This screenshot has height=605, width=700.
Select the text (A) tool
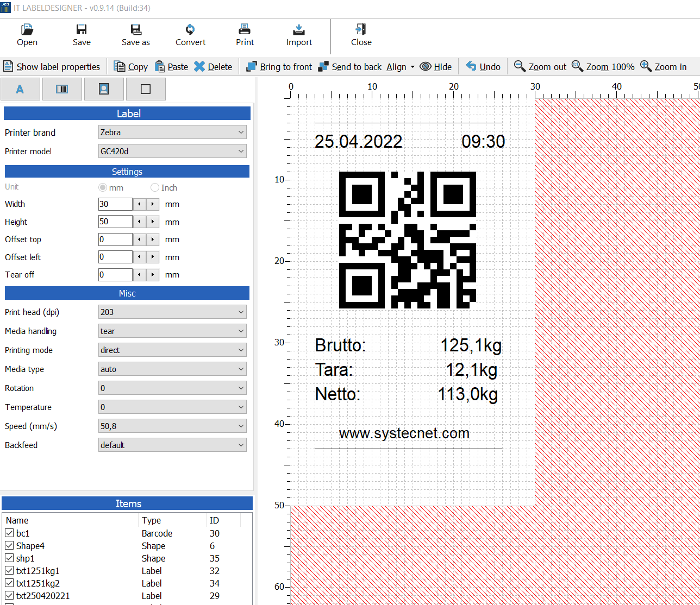20,89
